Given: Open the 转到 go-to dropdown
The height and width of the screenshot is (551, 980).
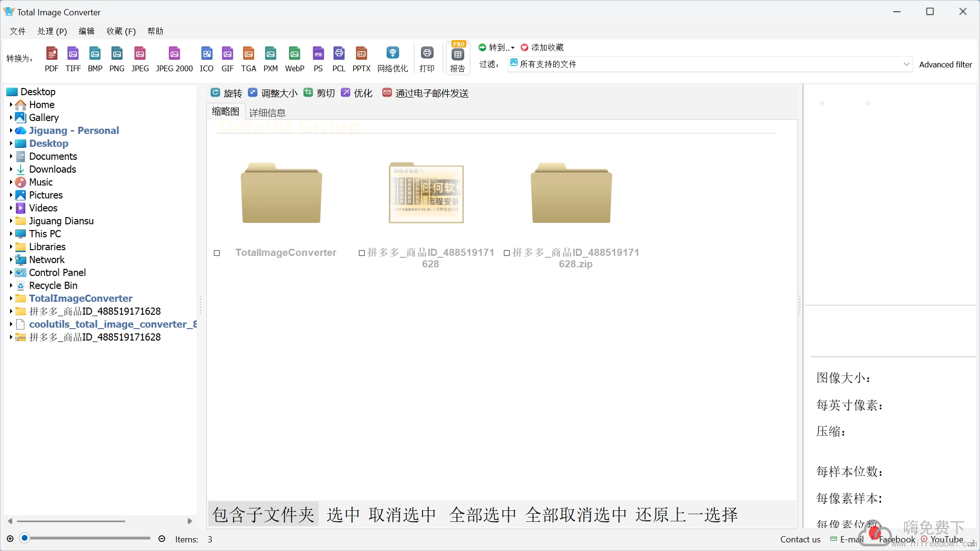Looking at the screenshot, I should point(497,47).
